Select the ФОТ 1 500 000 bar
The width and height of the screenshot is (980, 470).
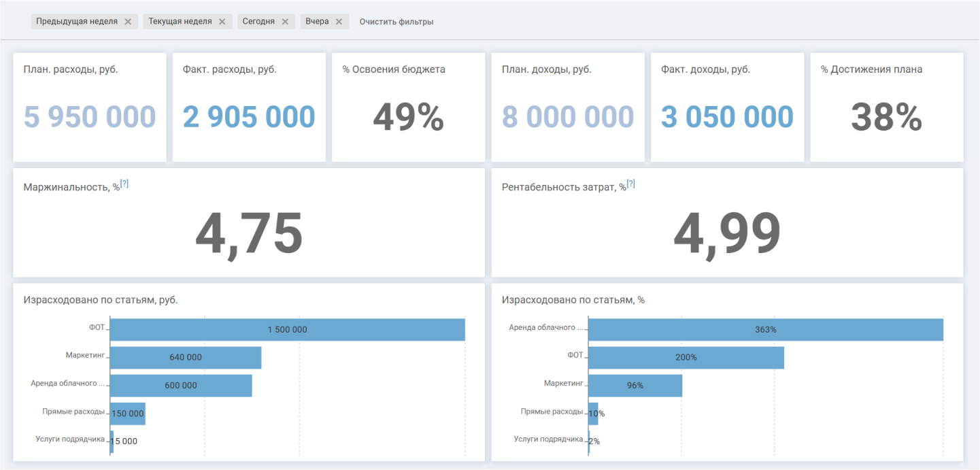click(x=287, y=329)
